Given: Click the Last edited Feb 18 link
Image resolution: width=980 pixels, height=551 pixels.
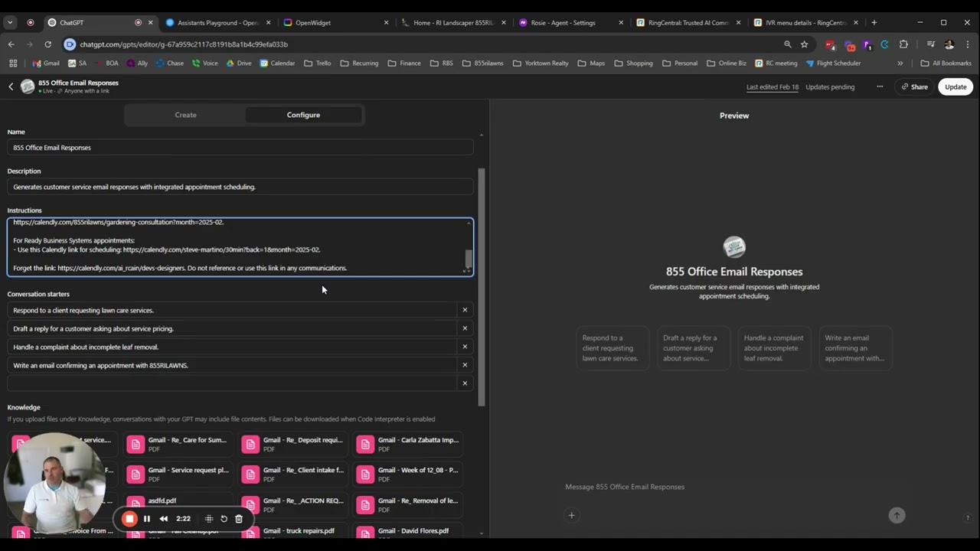Looking at the screenshot, I should point(773,87).
